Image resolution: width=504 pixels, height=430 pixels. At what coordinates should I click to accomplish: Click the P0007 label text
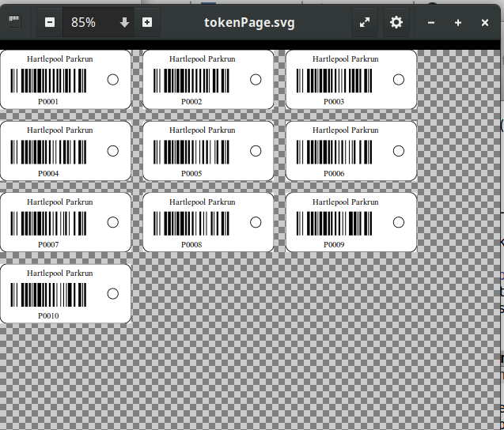(48, 245)
